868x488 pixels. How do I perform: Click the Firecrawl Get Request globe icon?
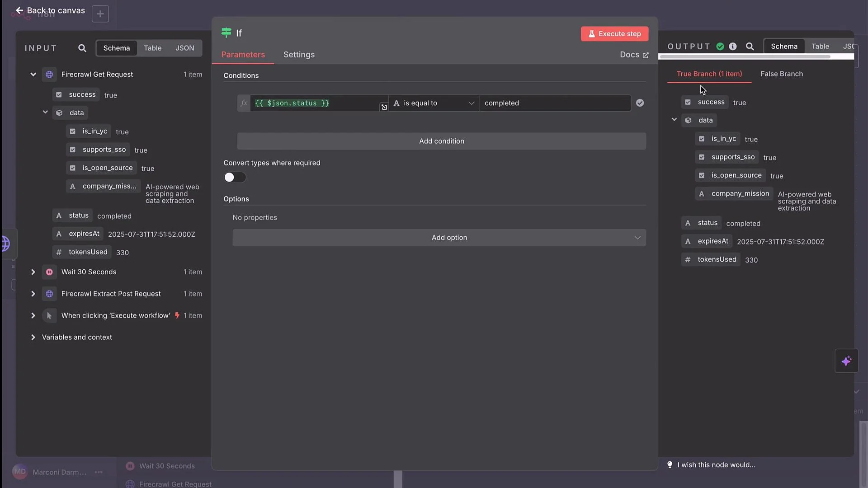[x=49, y=75]
